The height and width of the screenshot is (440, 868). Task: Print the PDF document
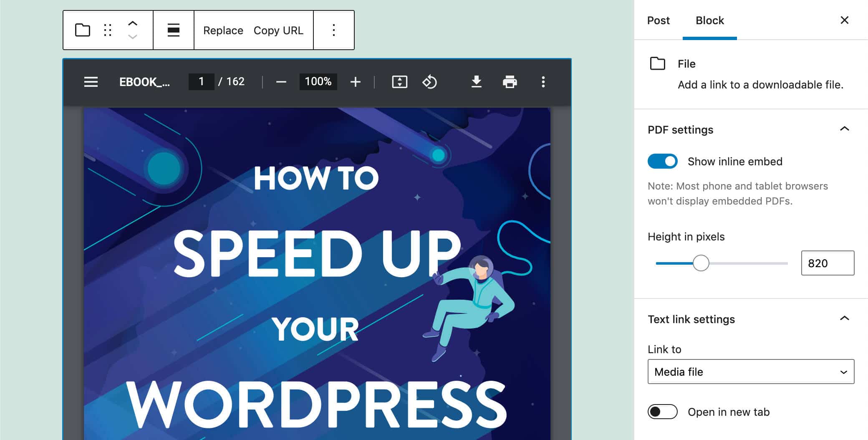pyautogui.click(x=510, y=82)
